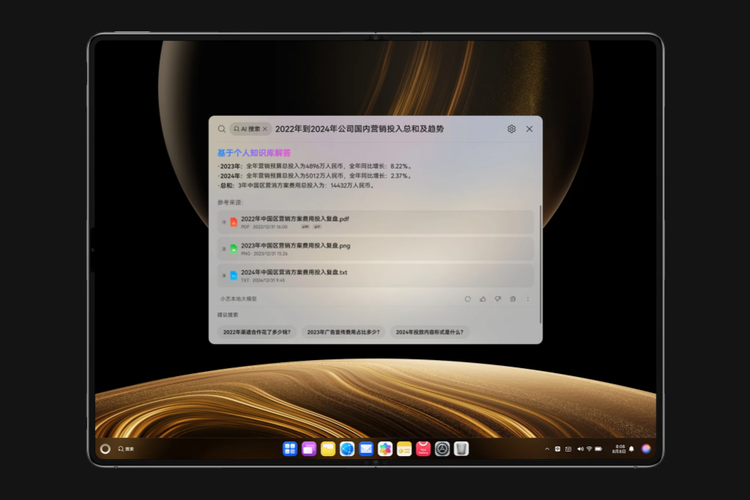Viewport: 750px width, 500px height.
Task: Choose suggestion starting with 2024年投放
Action: (x=430, y=332)
